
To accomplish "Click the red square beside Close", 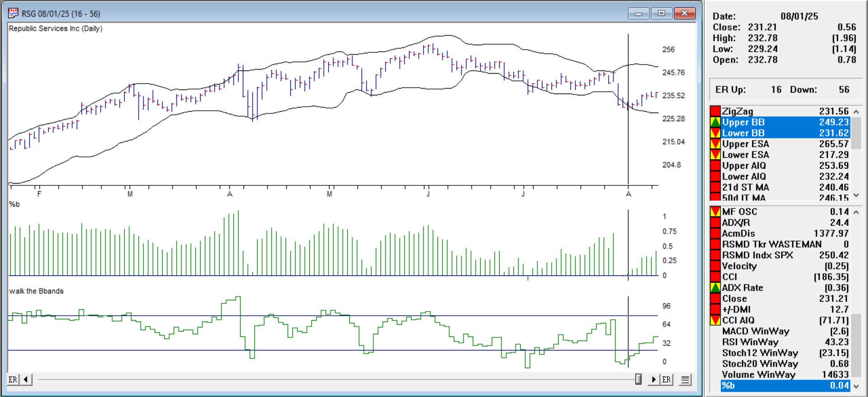I will click(715, 298).
